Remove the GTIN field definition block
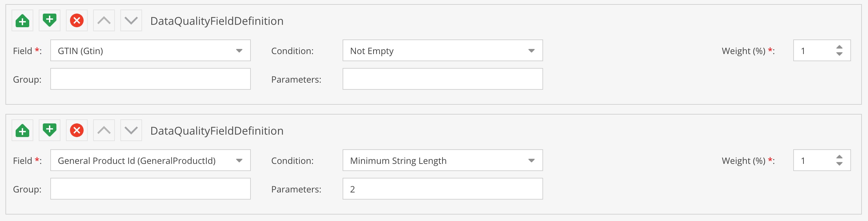Image resolution: width=868 pixels, height=221 pixels. tap(77, 21)
